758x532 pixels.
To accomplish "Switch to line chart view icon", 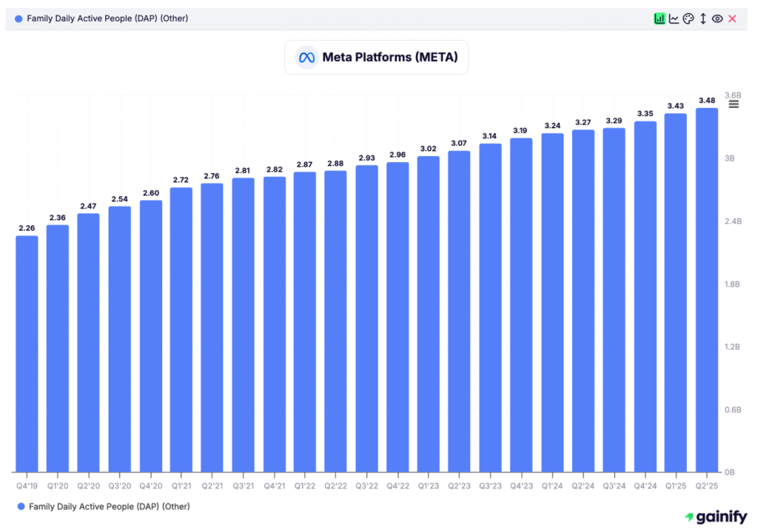I will (x=674, y=18).
